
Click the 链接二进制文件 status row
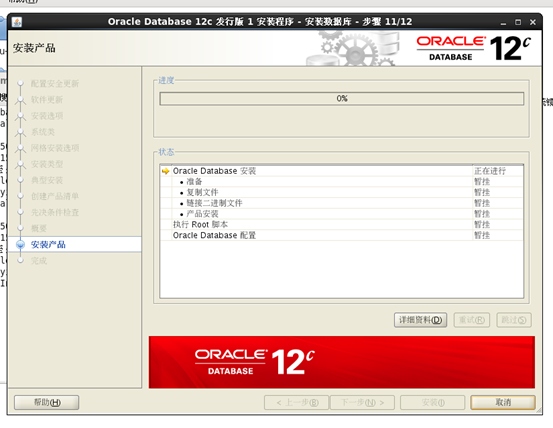(x=341, y=203)
